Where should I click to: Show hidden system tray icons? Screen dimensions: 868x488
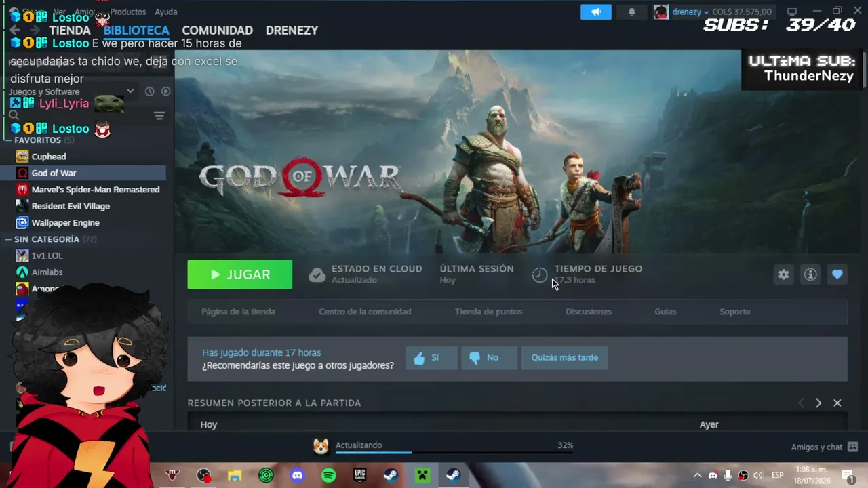pyautogui.click(x=697, y=475)
